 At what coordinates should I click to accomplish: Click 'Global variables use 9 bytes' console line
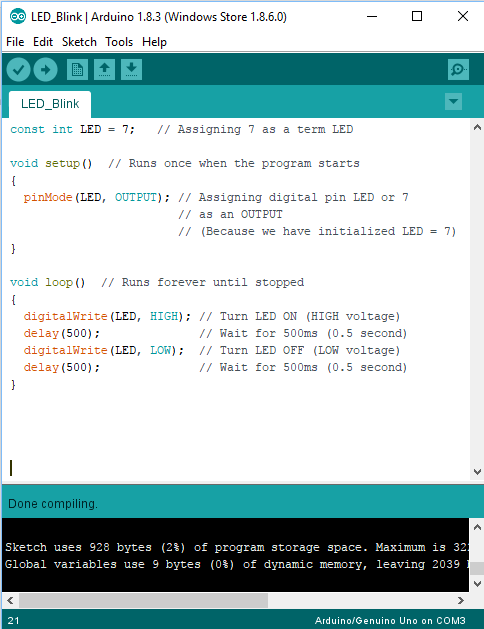point(236,564)
